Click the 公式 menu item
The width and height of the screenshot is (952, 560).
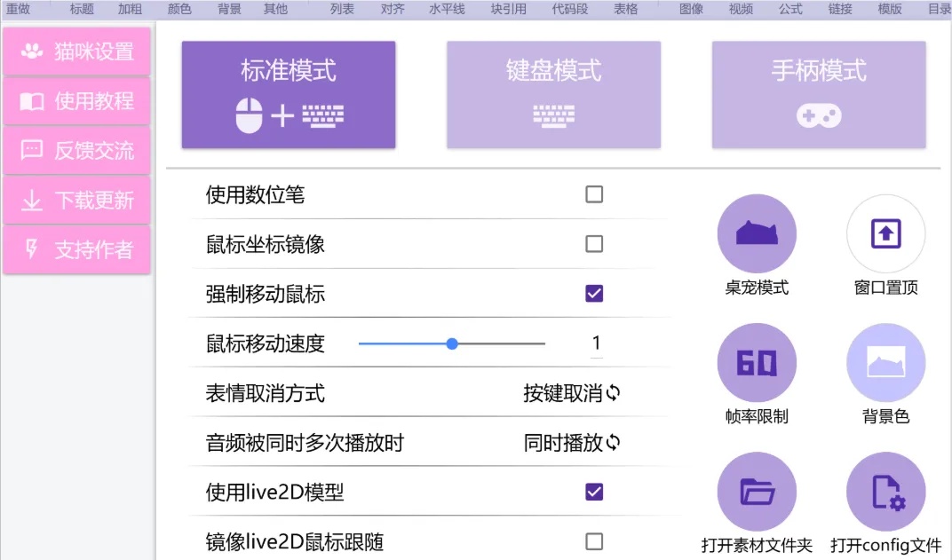coord(789,9)
